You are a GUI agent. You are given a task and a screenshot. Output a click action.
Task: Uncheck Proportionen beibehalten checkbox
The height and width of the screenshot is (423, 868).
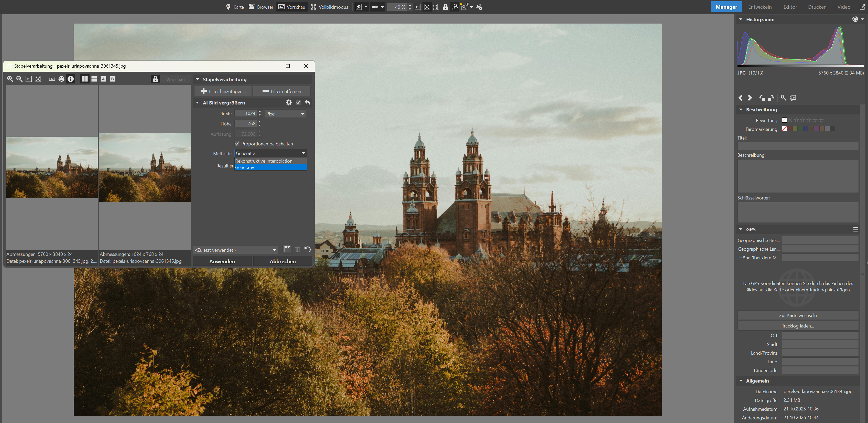(237, 144)
